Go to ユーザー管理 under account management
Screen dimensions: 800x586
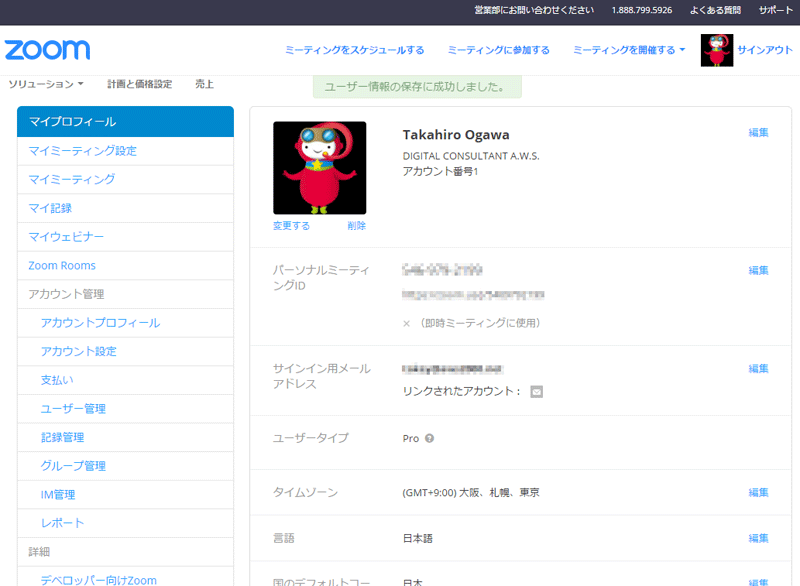click(x=73, y=409)
